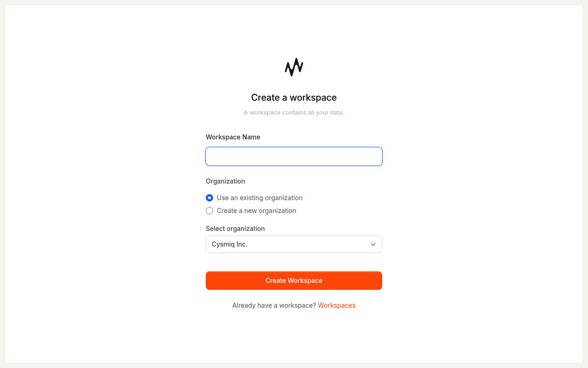Click the chevron on the organization dropdown
Image resolution: width=588 pixels, height=368 pixels.
click(373, 244)
